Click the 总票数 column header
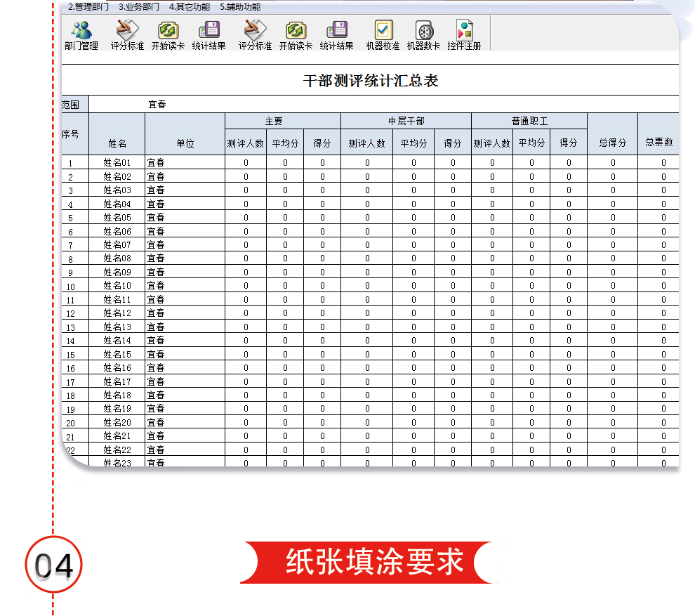The image size is (695, 616). (x=658, y=142)
